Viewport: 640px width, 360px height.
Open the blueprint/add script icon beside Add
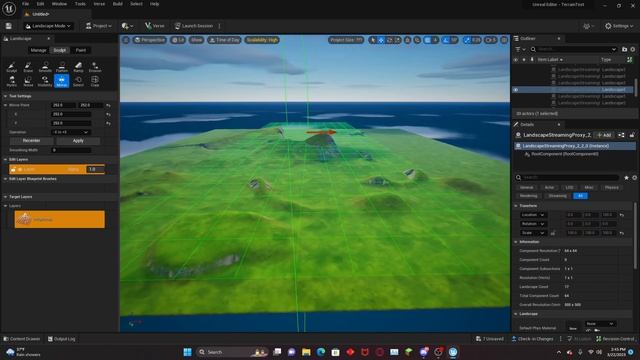(x=621, y=135)
